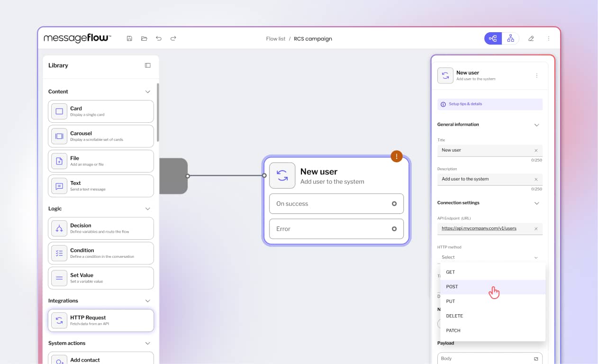Click the messageflow logo
598x364 pixels.
click(77, 38)
